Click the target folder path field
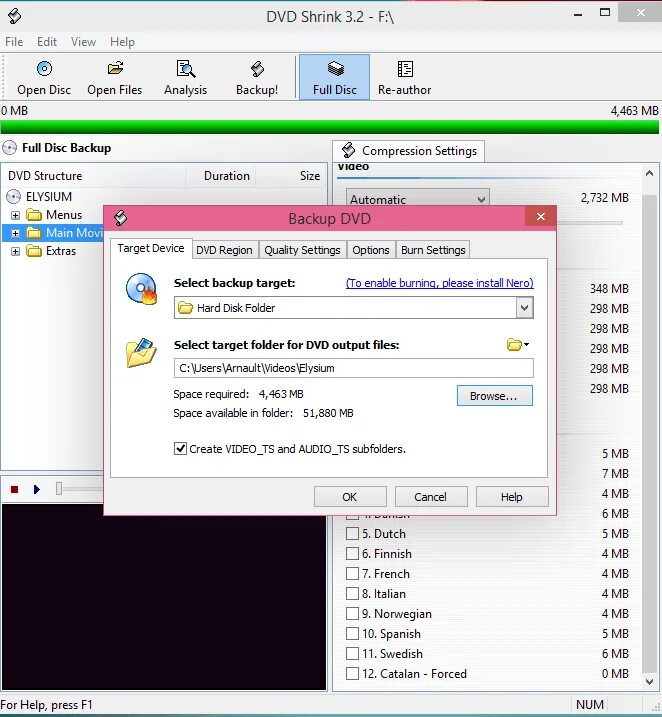Viewport: 662px width, 717px height. point(353,368)
